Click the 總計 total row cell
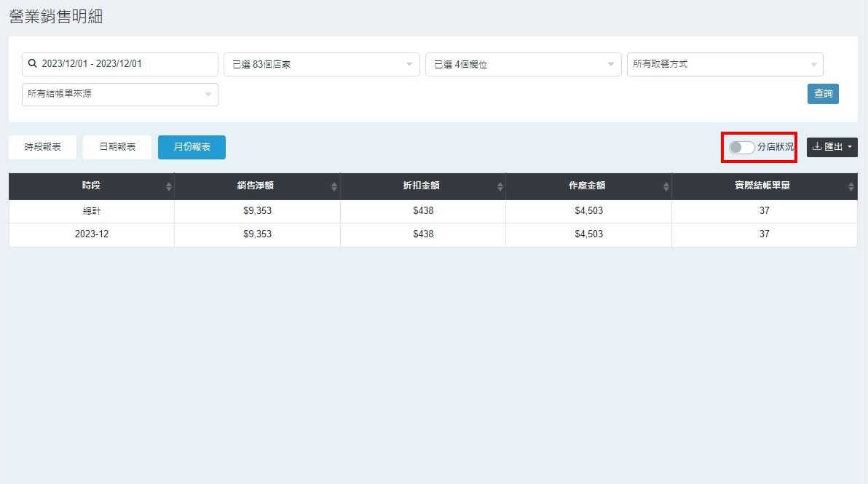The height and width of the screenshot is (484, 868). [91, 211]
